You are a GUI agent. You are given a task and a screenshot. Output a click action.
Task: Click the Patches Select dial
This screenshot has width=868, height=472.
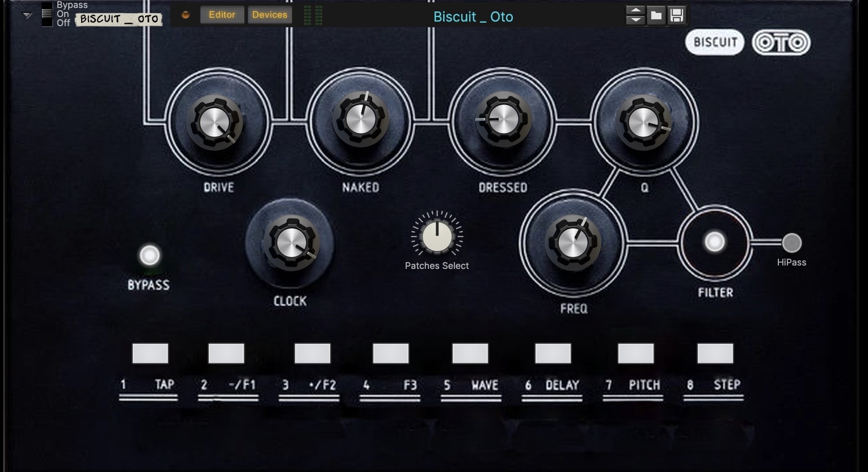437,235
